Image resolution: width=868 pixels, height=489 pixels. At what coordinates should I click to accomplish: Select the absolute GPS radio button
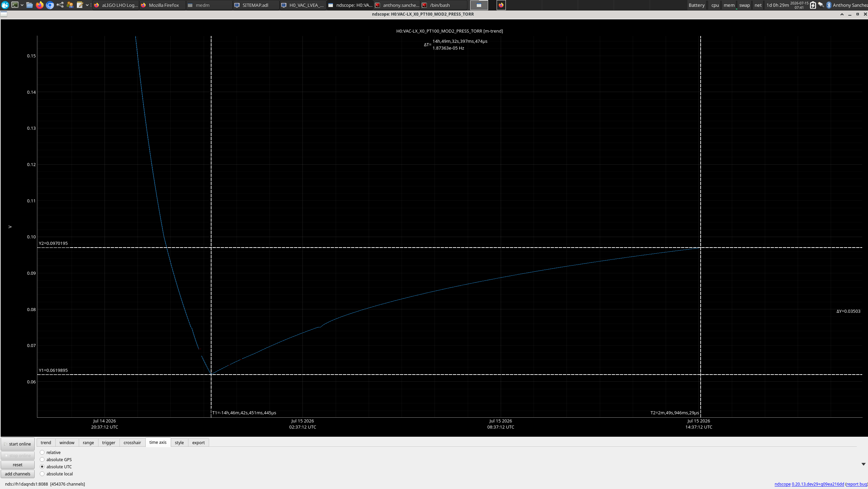coord(42,459)
